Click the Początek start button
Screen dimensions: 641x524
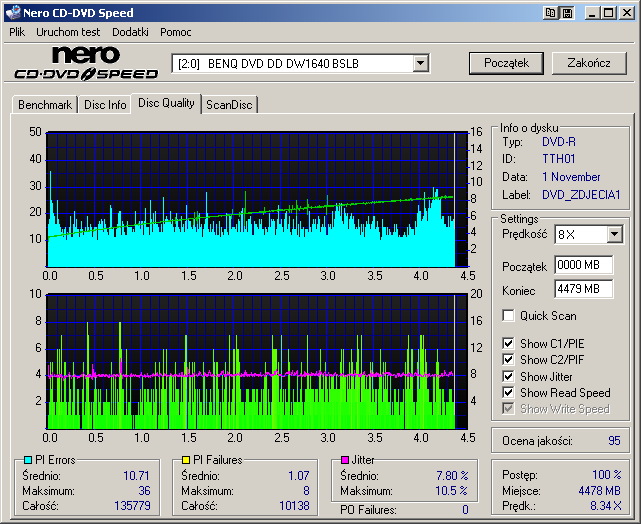pyautogui.click(x=506, y=63)
